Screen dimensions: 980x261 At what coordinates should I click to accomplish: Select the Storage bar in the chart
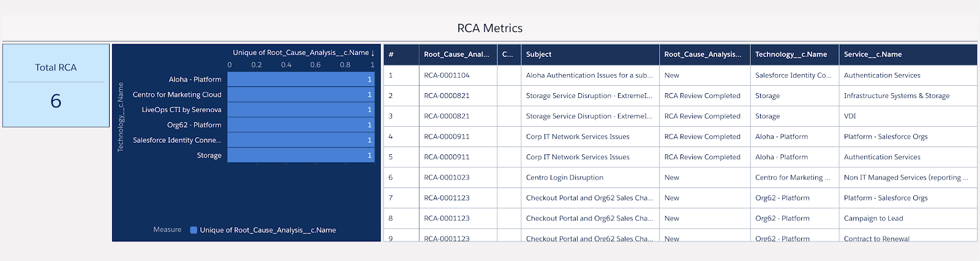[301, 155]
